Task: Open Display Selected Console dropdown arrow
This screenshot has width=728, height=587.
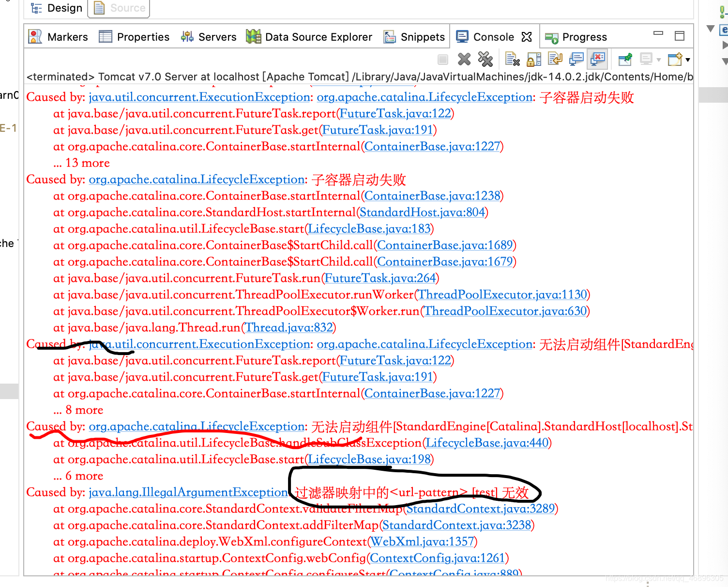Action: pyautogui.click(x=659, y=60)
